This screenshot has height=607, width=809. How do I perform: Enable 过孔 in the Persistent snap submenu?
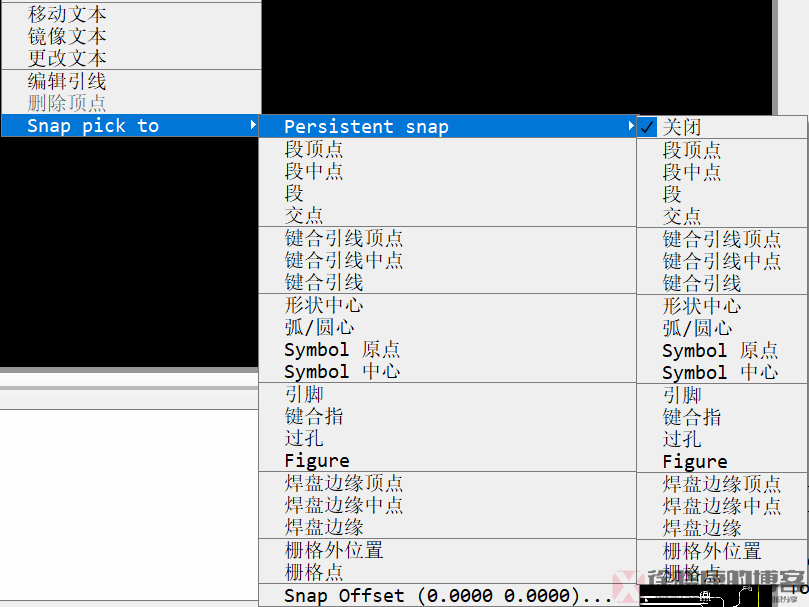point(682,439)
